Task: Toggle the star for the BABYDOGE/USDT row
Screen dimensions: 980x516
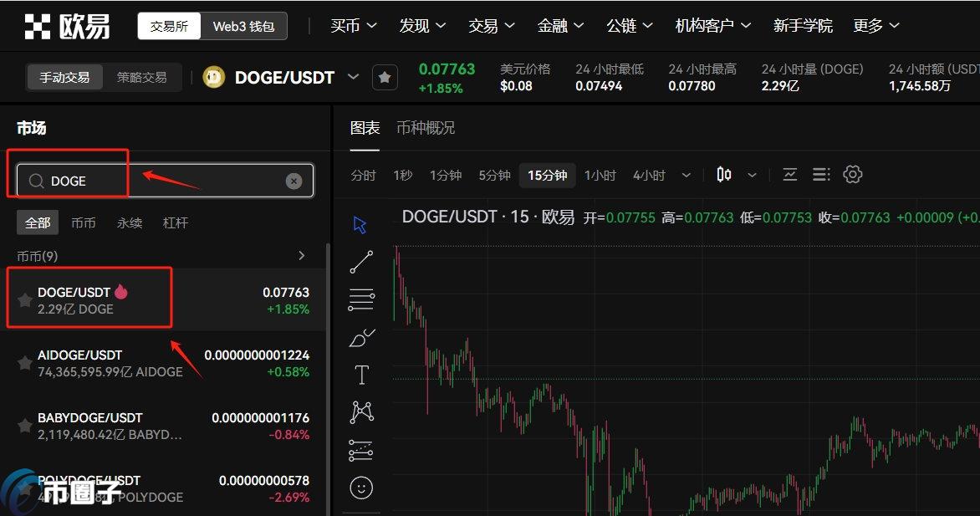Action: [x=24, y=426]
